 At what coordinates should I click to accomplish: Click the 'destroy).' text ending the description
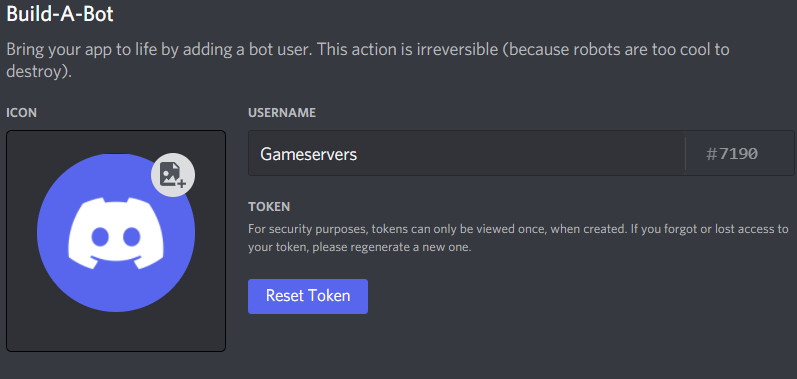pyautogui.click(x=39, y=72)
